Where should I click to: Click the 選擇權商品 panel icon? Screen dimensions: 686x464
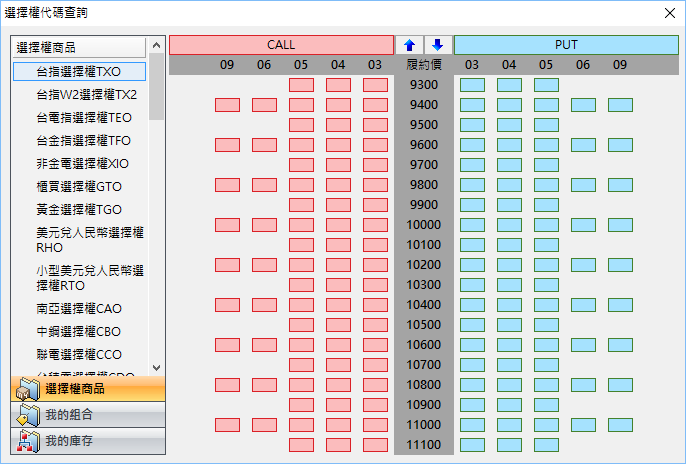tap(27, 389)
